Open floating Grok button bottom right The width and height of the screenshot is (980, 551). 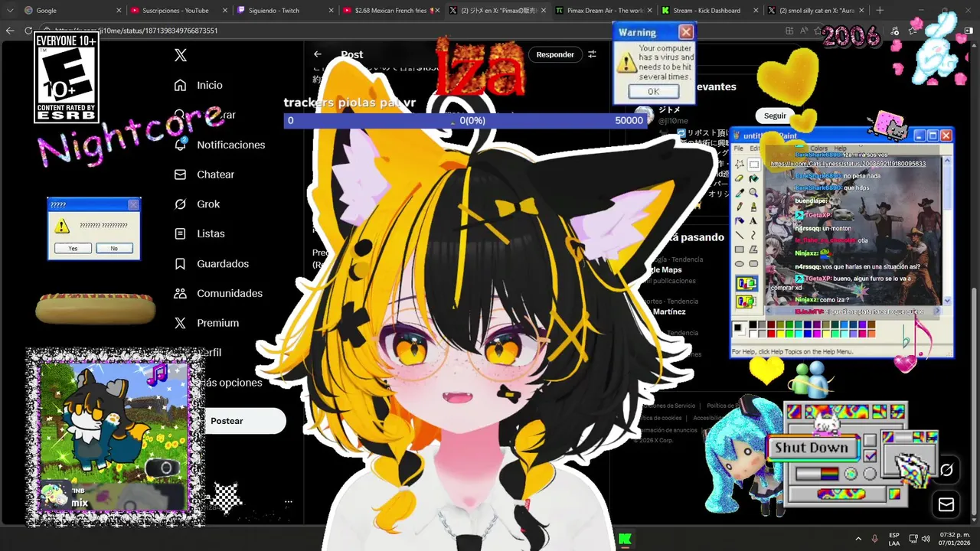click(x=946, y=470)
